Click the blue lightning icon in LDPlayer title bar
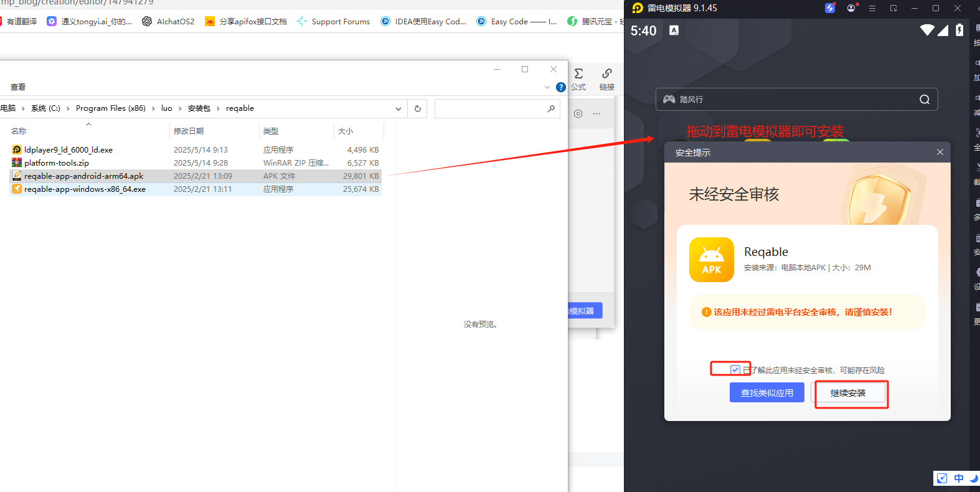980x492 pixels. pyautogui.click(x=830, y=8)
